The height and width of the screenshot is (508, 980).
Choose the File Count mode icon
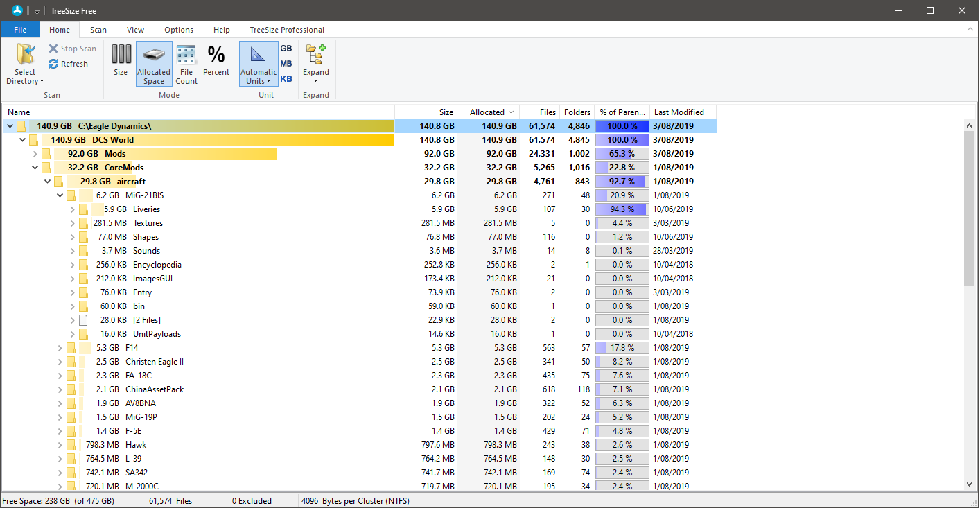[x=186, y=54]
